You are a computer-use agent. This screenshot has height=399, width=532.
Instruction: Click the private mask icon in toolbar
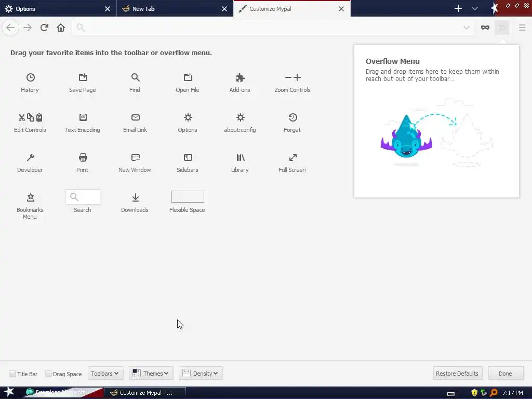click(485, 28)
